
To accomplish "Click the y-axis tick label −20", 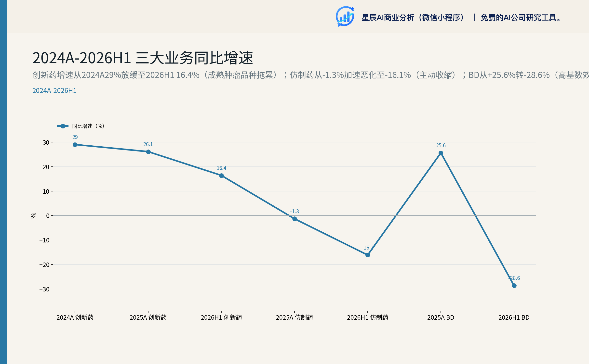I will pos(44,265).
